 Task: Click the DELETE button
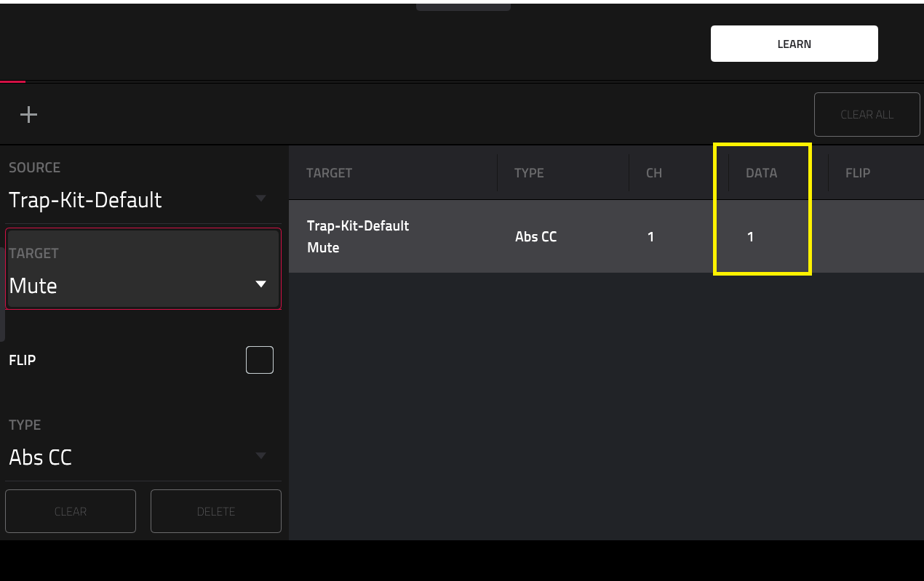(x=216, y=511)
